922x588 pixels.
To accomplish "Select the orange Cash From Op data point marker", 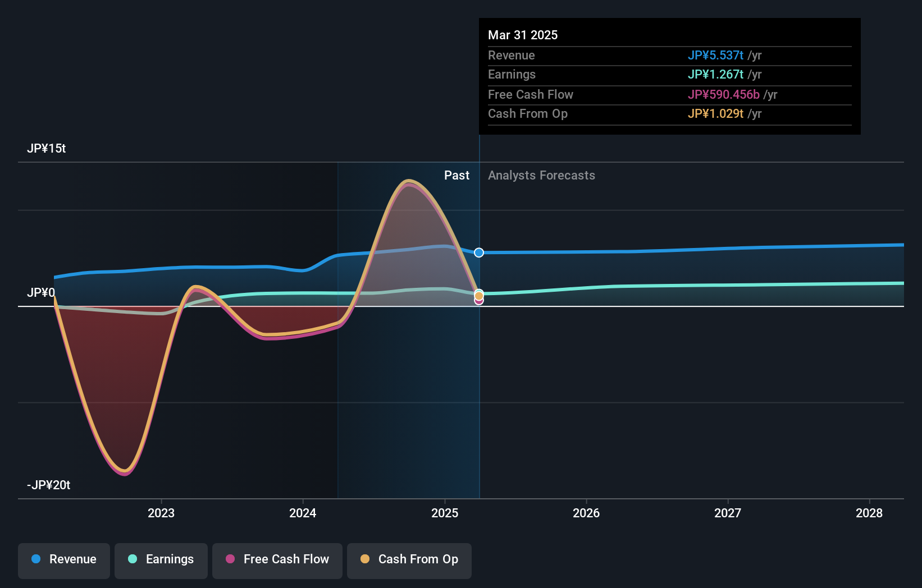I will click(479, 296).
